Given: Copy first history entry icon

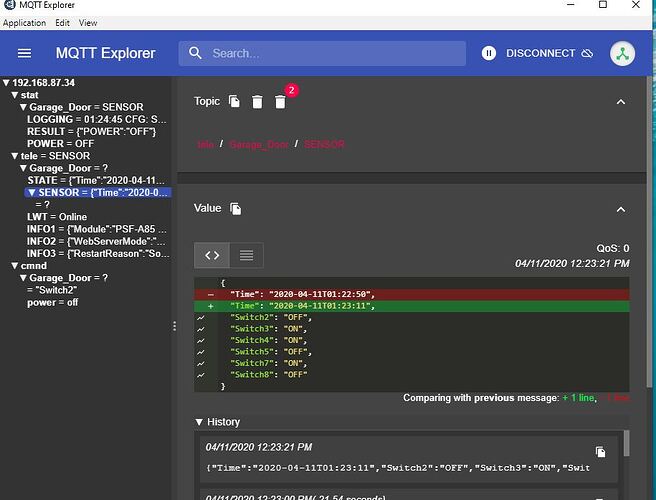Looking at the screenshot, I should (x=600, y=452).
